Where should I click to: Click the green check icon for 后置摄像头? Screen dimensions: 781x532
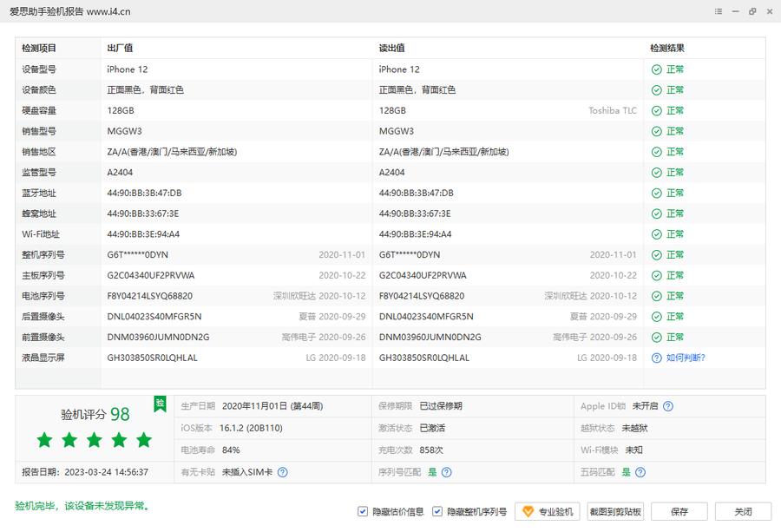click(x=657, y=317)
